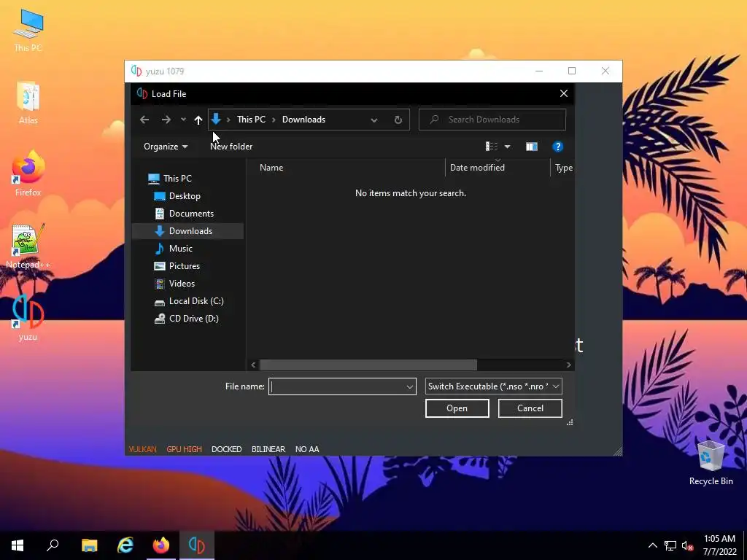Select Firefox desktop shortcut

pyautogui.click(x=28, y=174)
